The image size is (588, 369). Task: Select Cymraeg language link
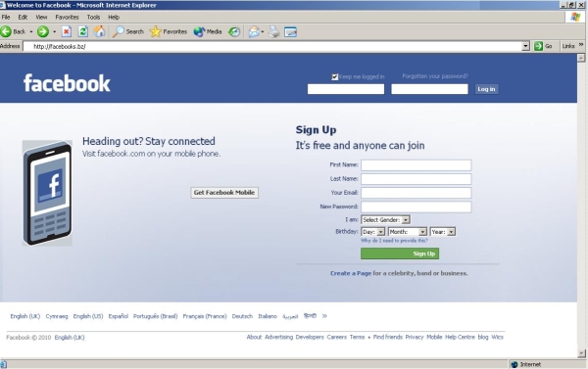[x=57, y=316]
